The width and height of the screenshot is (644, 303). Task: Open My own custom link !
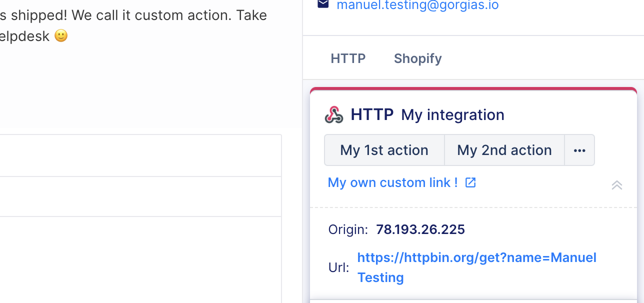(x=393, y=182)
